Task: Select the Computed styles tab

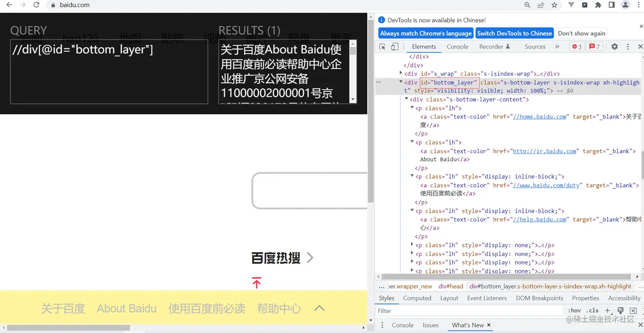Action: coord(417,298)
